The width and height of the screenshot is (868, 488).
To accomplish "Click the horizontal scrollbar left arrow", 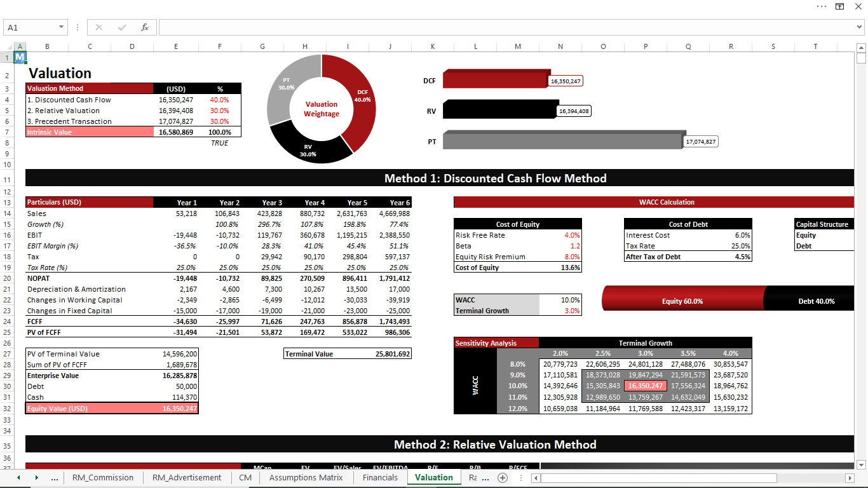I will (536, 478).
